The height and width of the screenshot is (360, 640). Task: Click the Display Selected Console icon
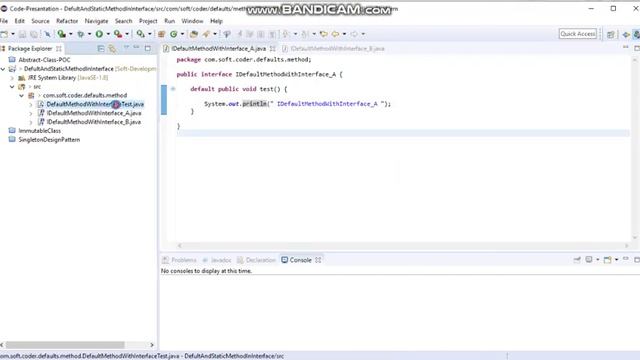pos(589,260)
